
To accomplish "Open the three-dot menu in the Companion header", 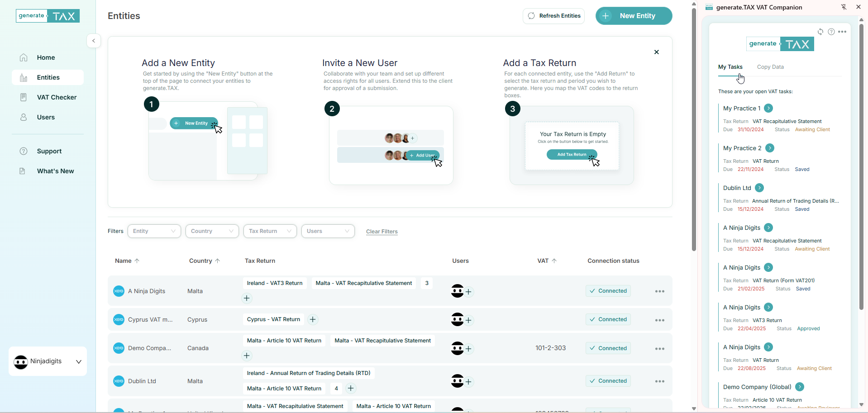I will tap(842, 32).
